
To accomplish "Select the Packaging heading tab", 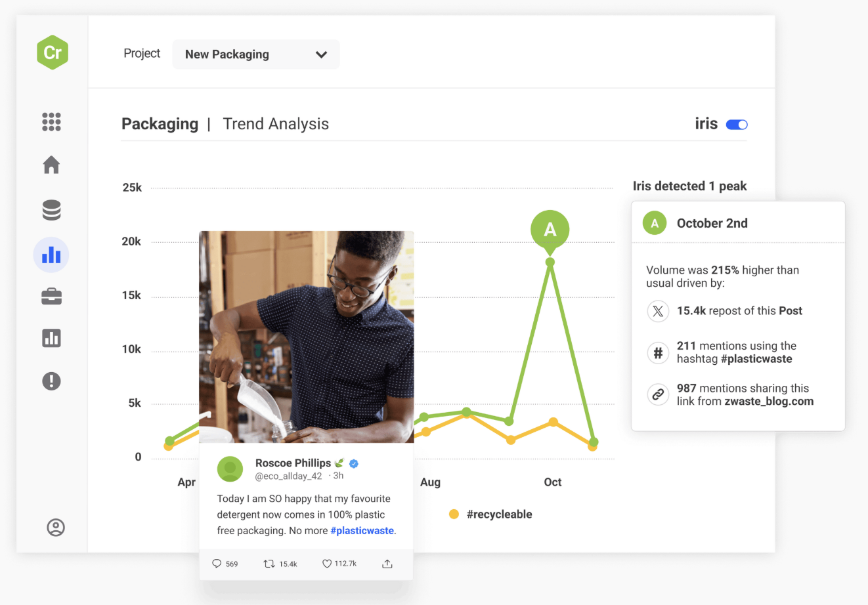I will [160, 124].
